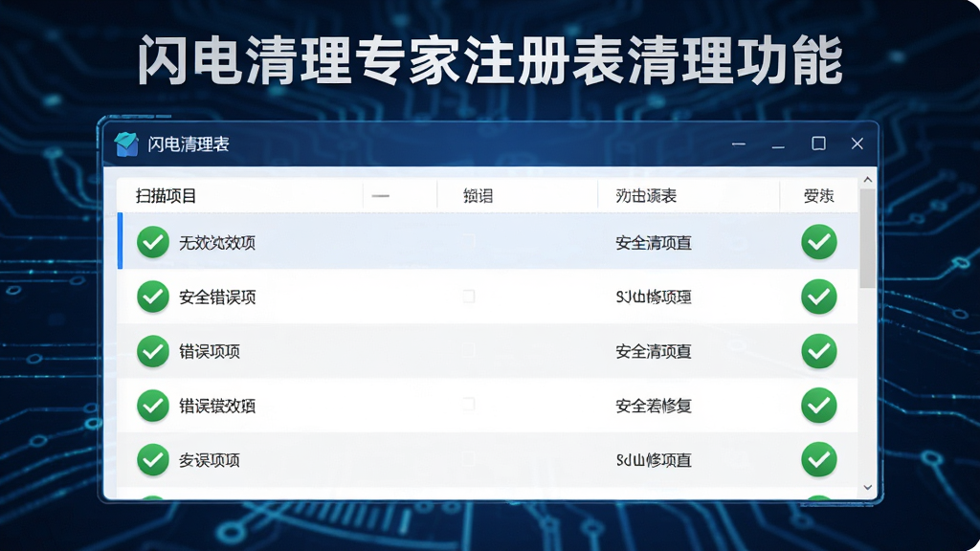
Task: Select the 麦误项项 item name
Action: tap(210, 460)
